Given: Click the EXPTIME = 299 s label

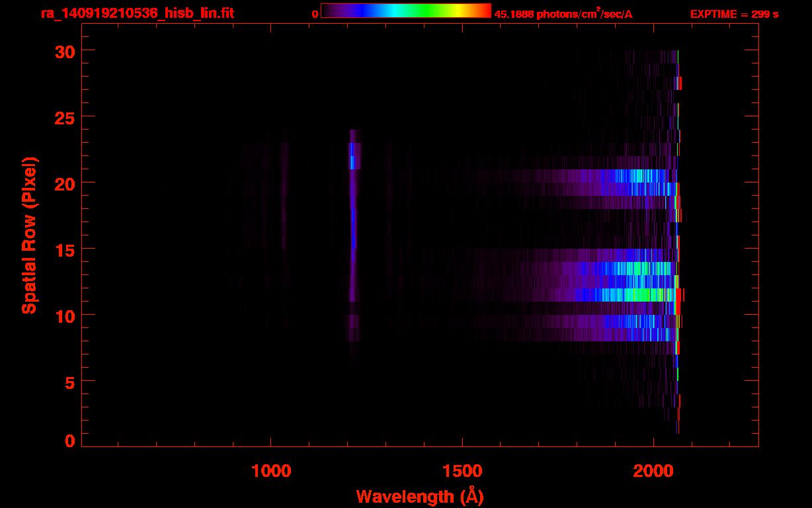Looking at the screenshot, I should click(x=734, y=14).
